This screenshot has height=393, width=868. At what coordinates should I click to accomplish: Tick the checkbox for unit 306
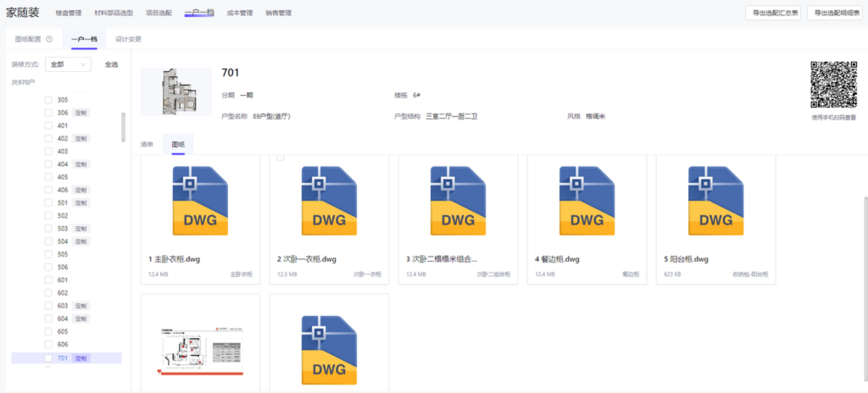(48, 113)
